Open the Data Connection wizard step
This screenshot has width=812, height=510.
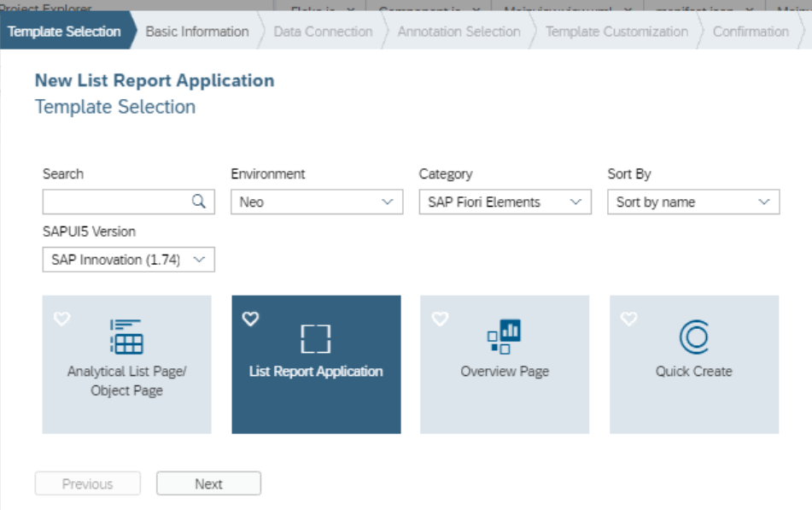point(323,32)
